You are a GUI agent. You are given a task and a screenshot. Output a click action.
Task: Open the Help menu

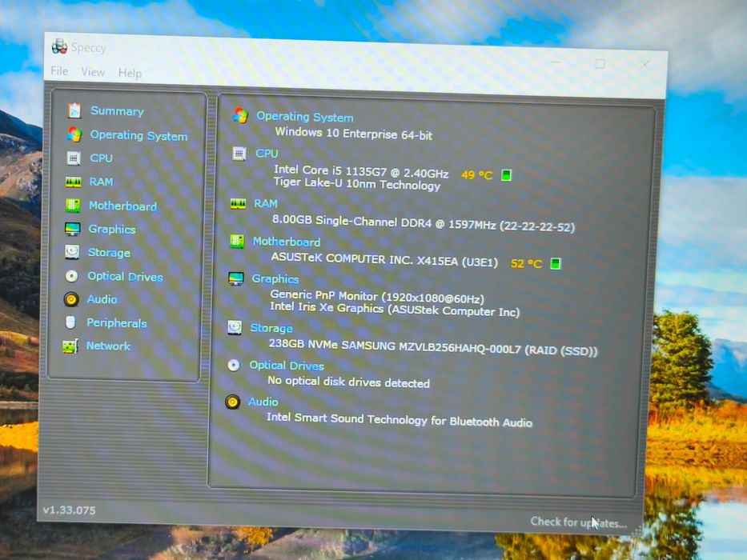pos(130,73)
